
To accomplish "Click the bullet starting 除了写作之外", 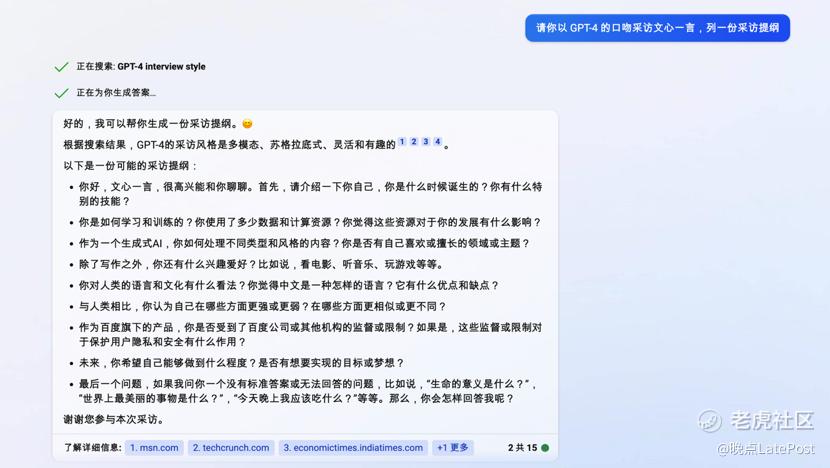I will [x=261, y=264].
